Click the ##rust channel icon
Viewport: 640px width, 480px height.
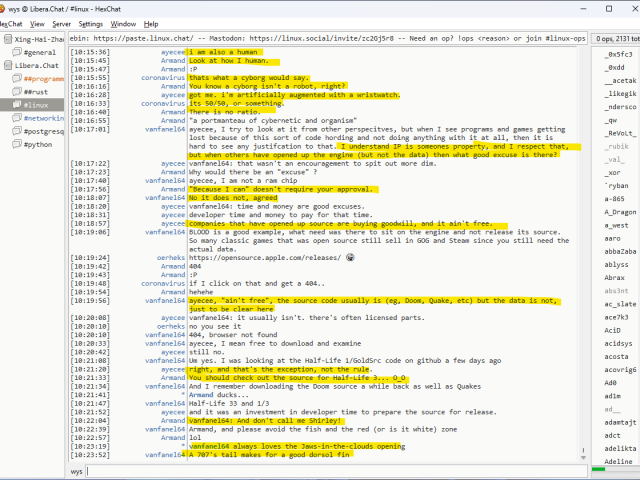point(15,91)
